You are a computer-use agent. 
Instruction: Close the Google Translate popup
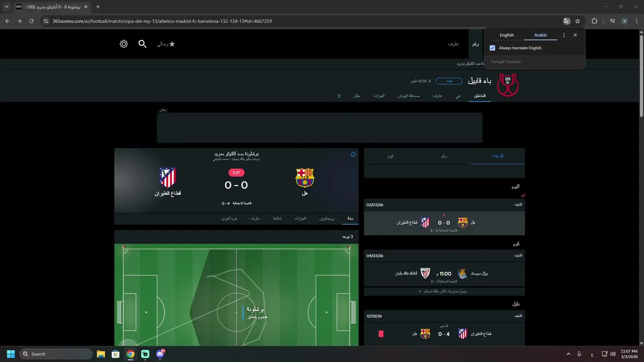coord(575,35)
